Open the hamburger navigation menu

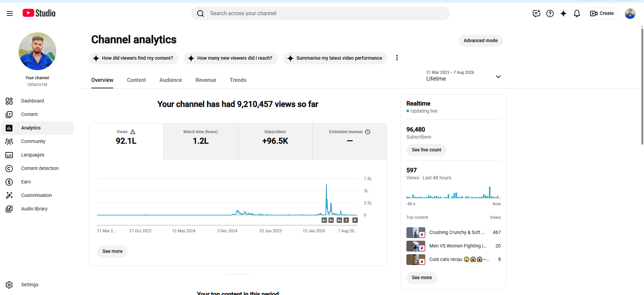(x=10, y=13)
